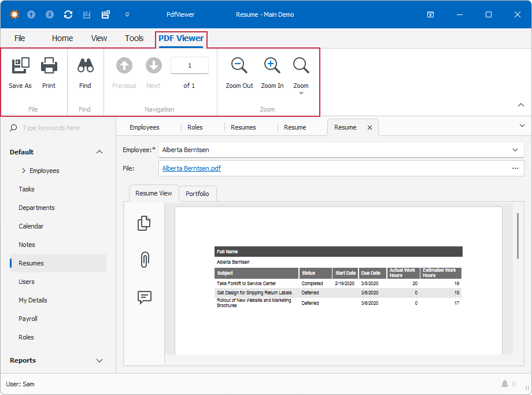Click the Refresh icon in title bar
532x395 pixels.
(x=68, y=14)
